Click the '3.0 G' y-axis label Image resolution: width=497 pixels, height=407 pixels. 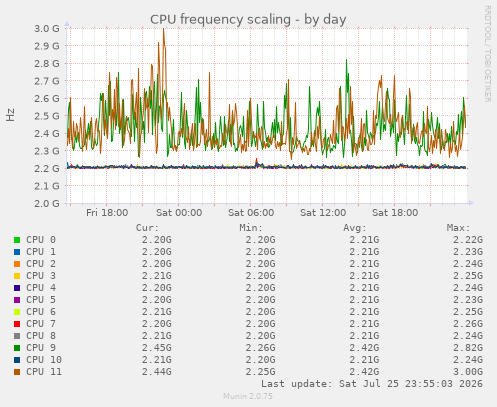[x=47, y=29]
